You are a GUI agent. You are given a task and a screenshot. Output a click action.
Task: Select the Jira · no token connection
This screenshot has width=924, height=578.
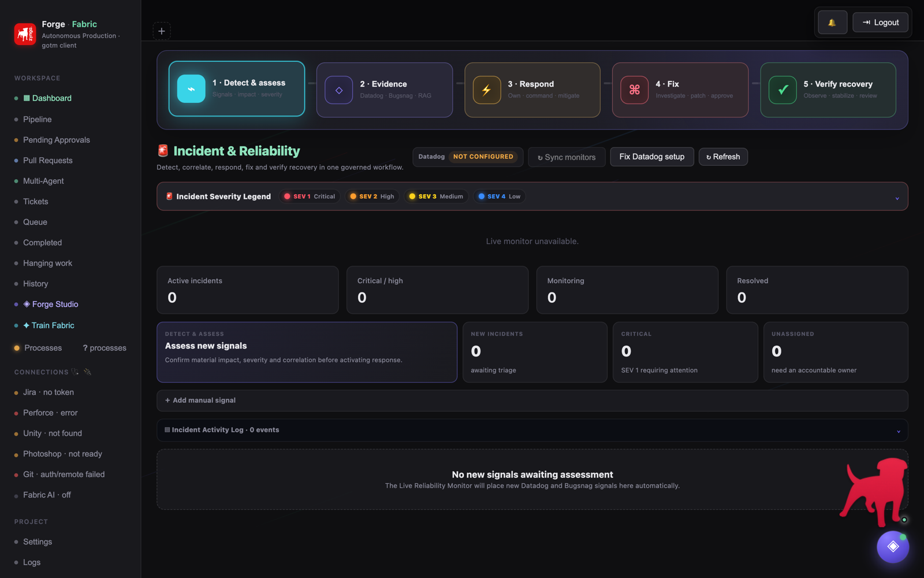click(x=49, y=392)
